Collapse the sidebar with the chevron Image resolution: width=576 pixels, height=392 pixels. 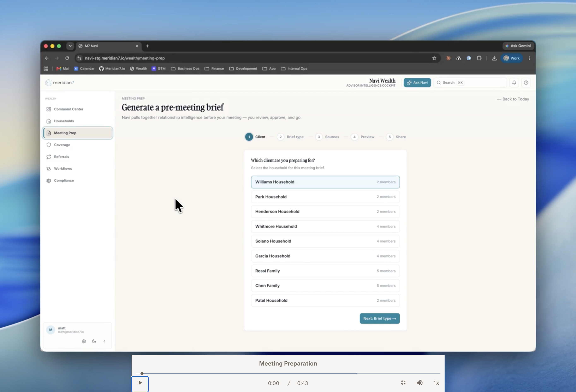pos(104,341)
